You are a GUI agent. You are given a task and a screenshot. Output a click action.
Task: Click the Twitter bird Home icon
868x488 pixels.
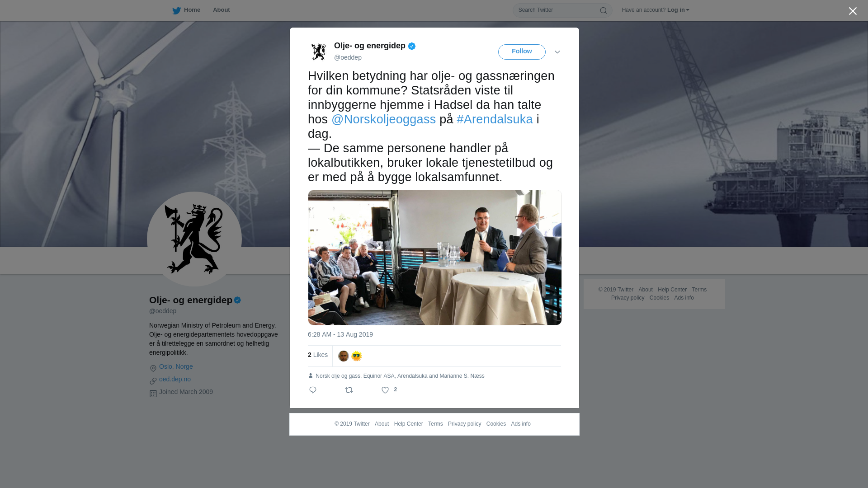pyautogui.click(x=176, y=10)
